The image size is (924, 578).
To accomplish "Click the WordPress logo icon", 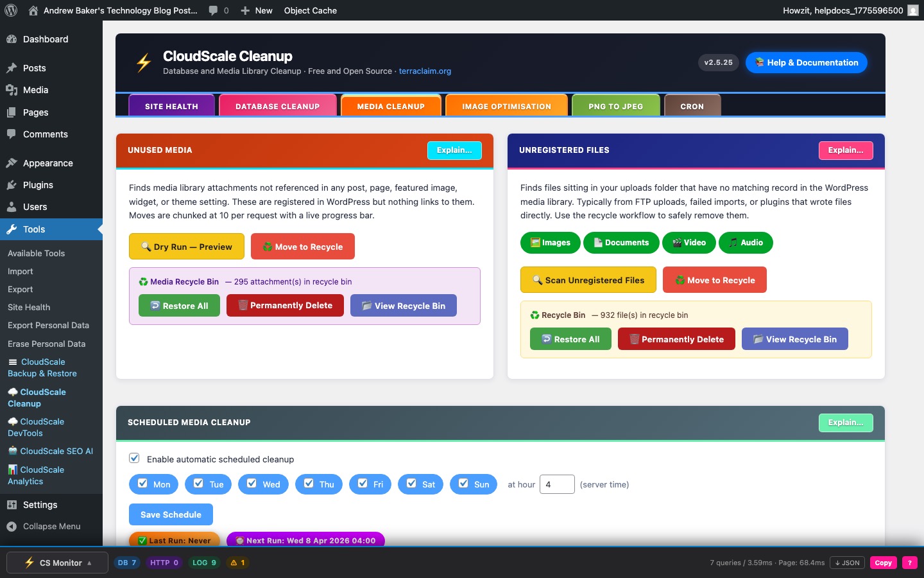I will pos(11,10).
